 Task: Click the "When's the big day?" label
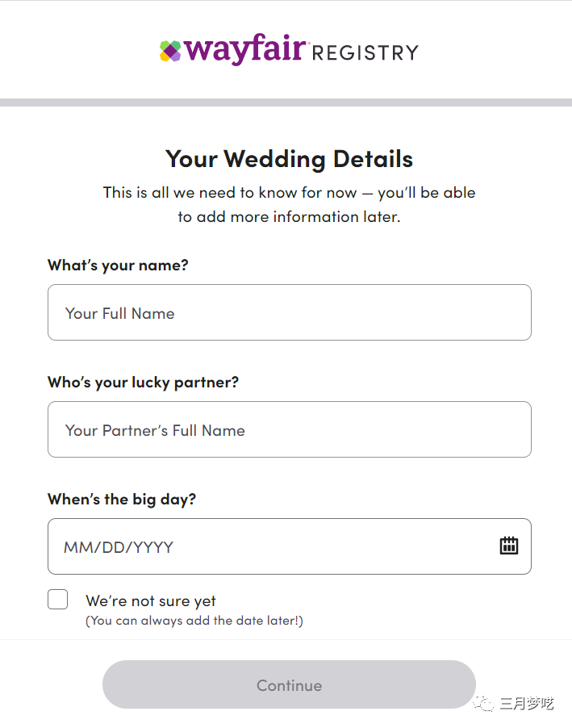coord(122,499)
